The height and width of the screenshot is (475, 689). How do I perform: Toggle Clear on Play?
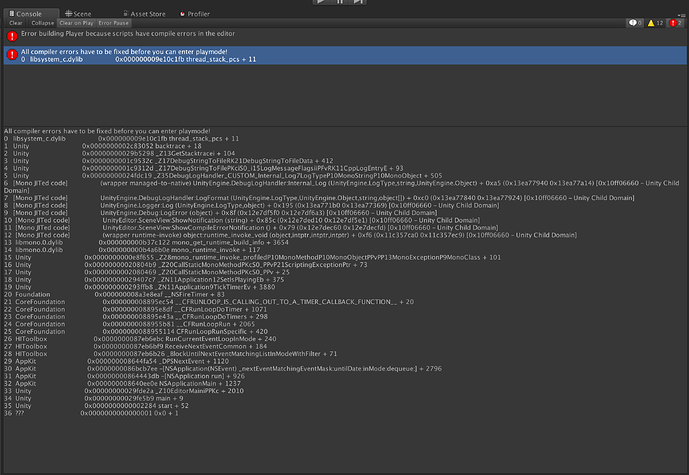tap(76, 23)
